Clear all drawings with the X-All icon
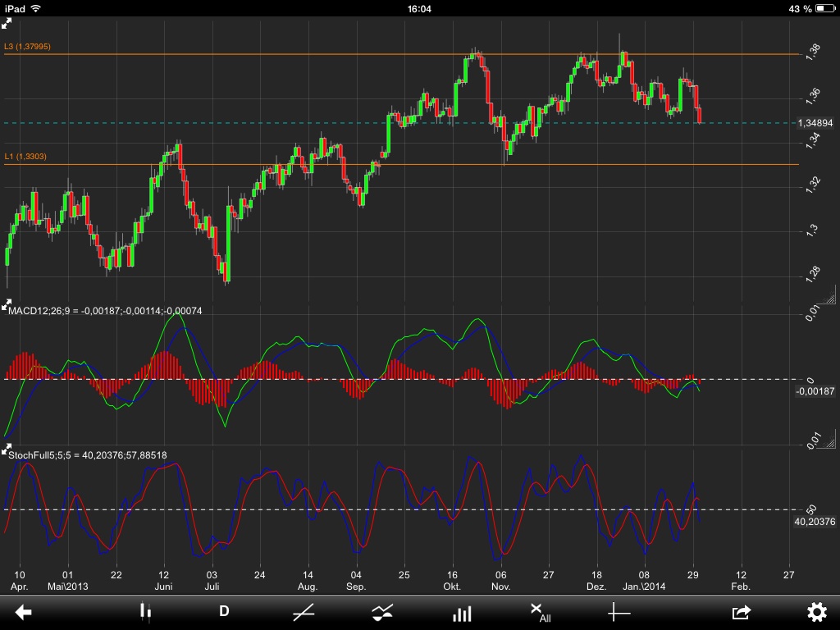The height and width of the screenshot is (630, 840). point(540,613)
